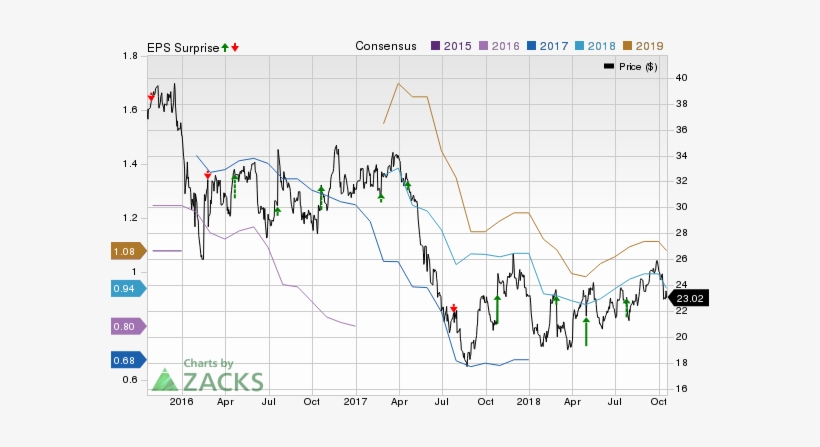Click the Price ($) legend label

click(639, 67)
